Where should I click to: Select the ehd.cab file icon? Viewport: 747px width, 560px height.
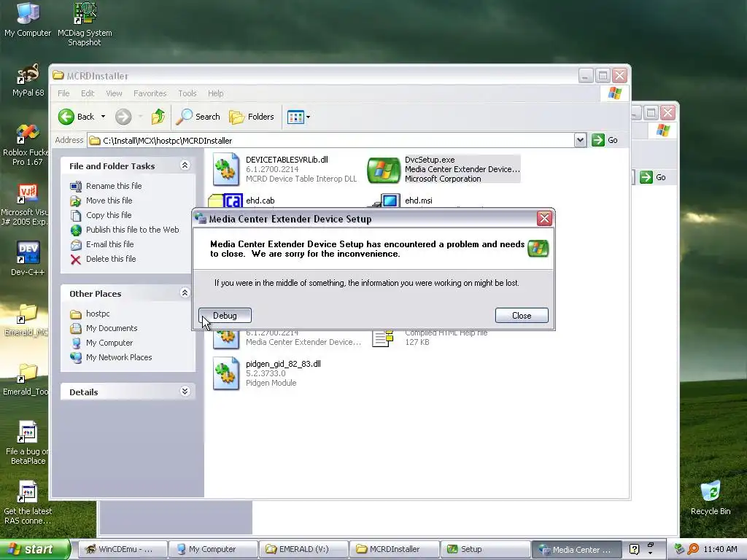(226, 201)
